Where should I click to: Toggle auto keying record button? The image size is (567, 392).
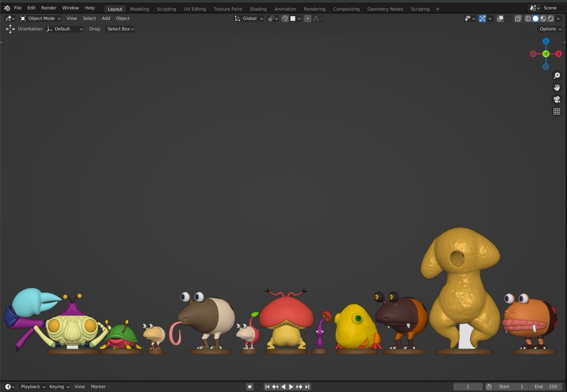pos(249,386)
